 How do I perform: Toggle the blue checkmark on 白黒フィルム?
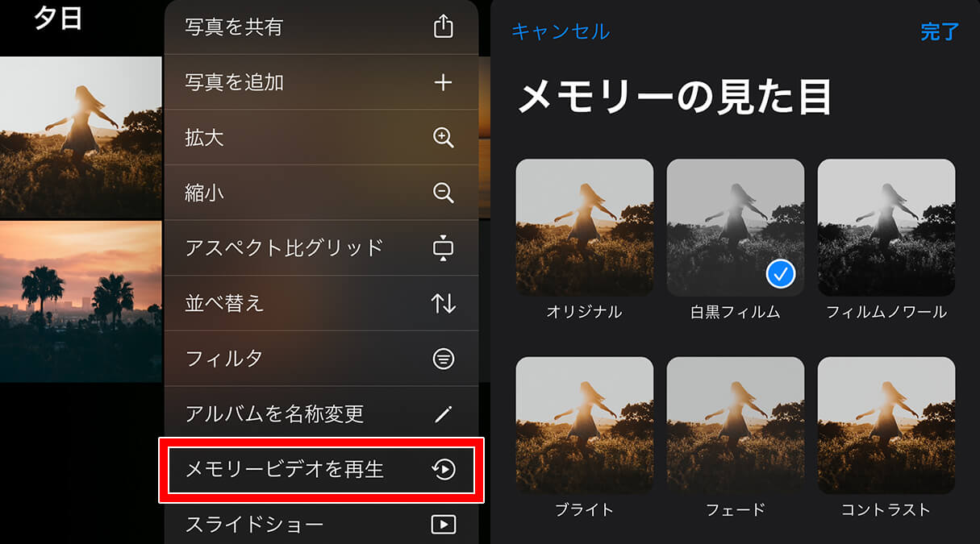click(x=780, y=275)
